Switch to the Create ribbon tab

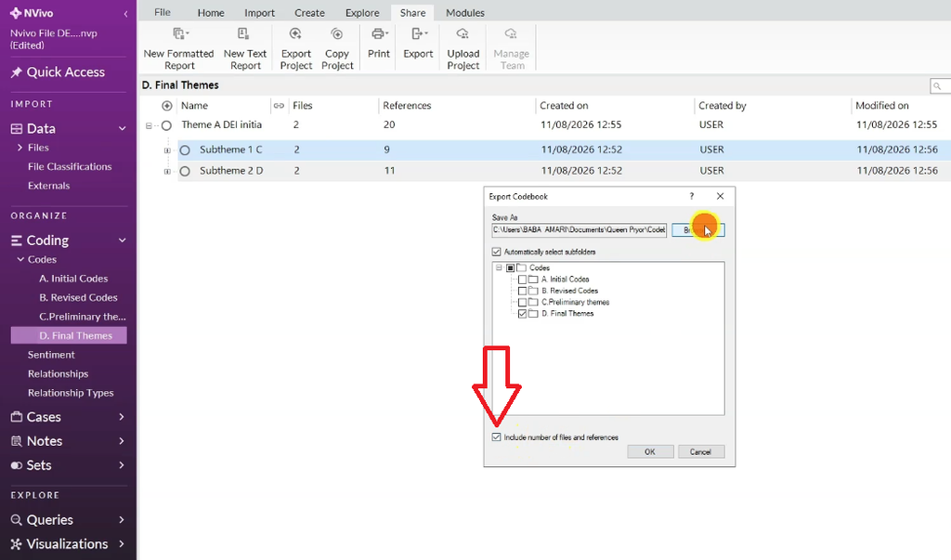(309, 13)
